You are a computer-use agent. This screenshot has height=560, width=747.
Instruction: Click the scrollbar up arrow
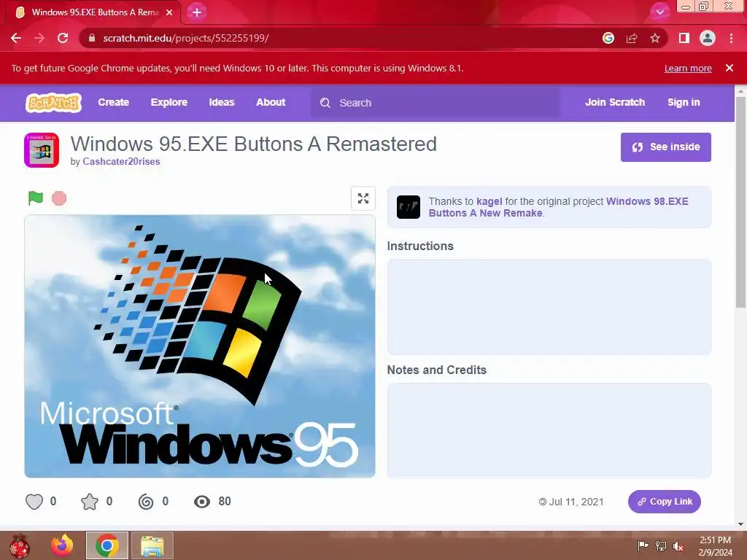point(740,90)
